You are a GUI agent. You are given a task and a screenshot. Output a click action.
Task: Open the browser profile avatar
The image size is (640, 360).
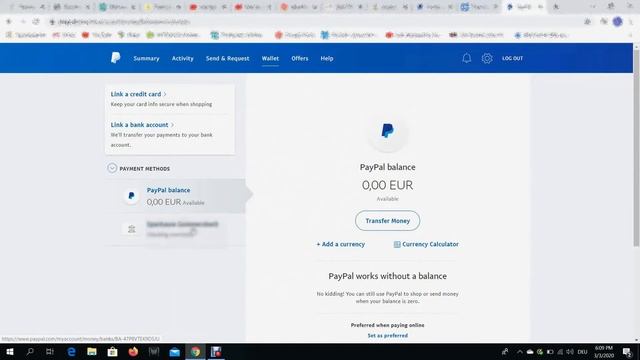(617, 21)
